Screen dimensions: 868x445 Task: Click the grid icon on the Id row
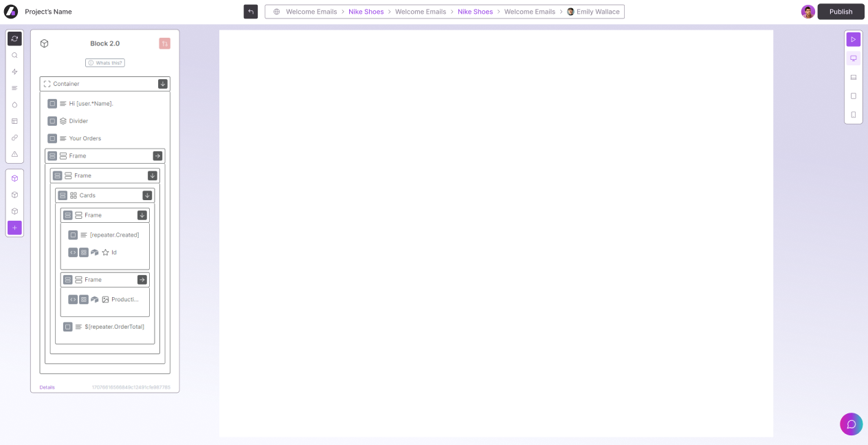coord(84,252)
